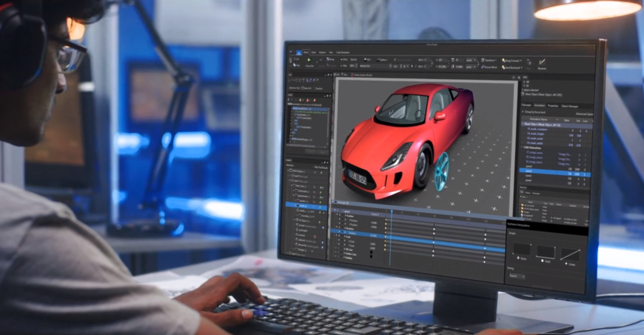
Task: Click the Cut tool in ribbon
Action: (x=296, y=60)
